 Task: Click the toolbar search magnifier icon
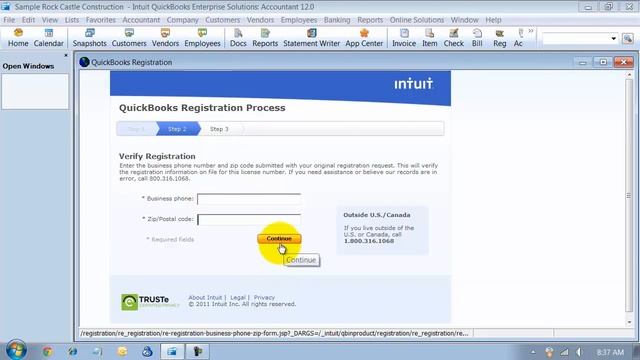pyautogui.click(x=628, y=39)
